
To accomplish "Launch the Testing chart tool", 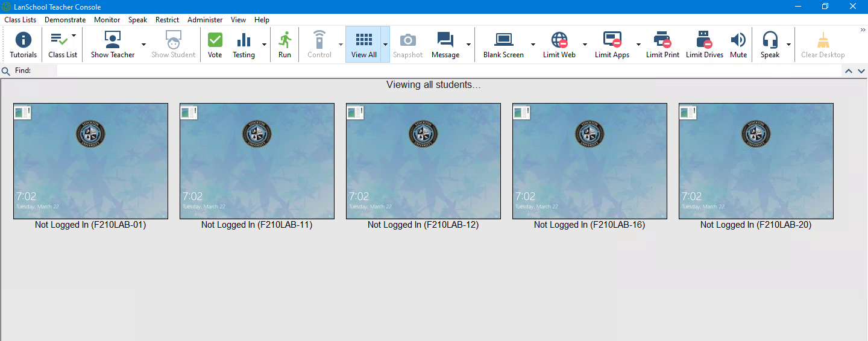I will [244, 45].
